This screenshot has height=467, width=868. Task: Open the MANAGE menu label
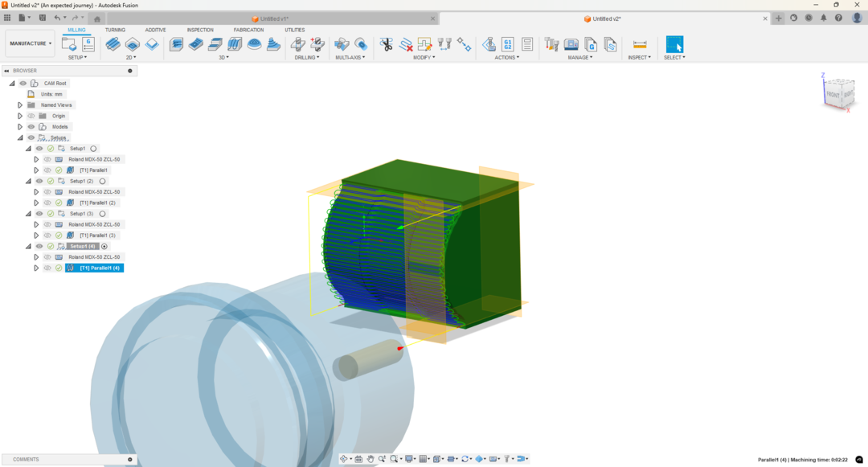(579, 58)
